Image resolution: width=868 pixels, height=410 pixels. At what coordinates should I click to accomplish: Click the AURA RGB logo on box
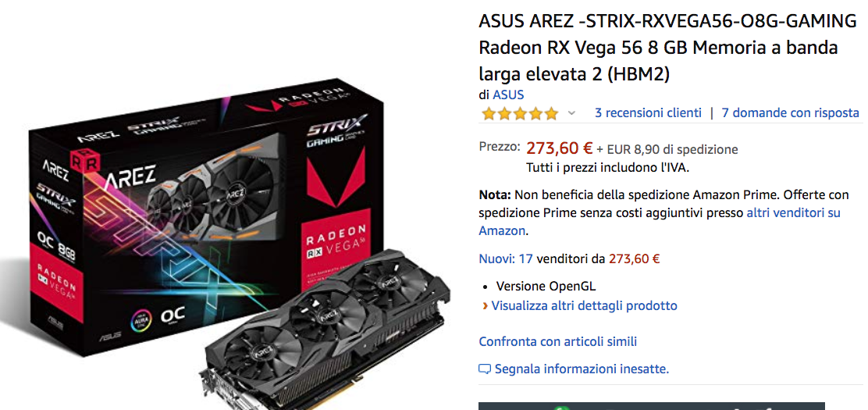click(x=142, y=320)
